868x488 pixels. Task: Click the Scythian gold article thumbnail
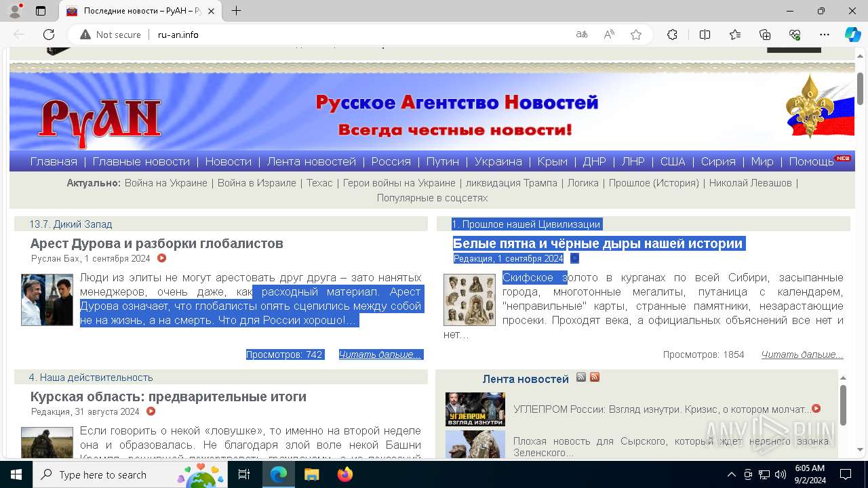(469, 300)
